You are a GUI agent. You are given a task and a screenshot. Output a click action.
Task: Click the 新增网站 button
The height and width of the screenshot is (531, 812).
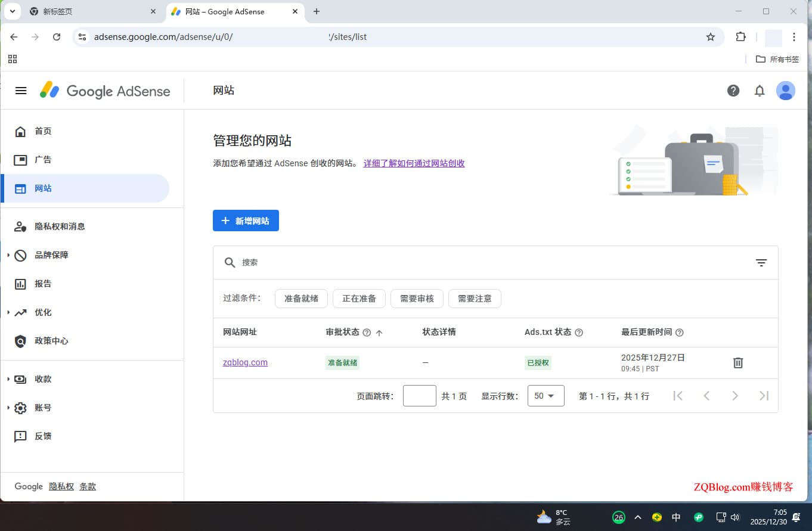click(x=246, y=221)
